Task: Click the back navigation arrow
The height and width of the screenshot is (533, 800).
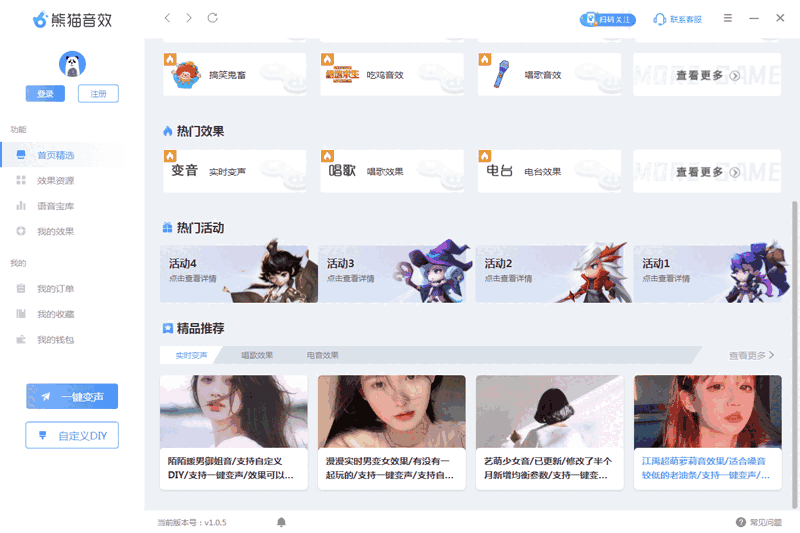Action: pyautogui.click(x=167, y=18)
